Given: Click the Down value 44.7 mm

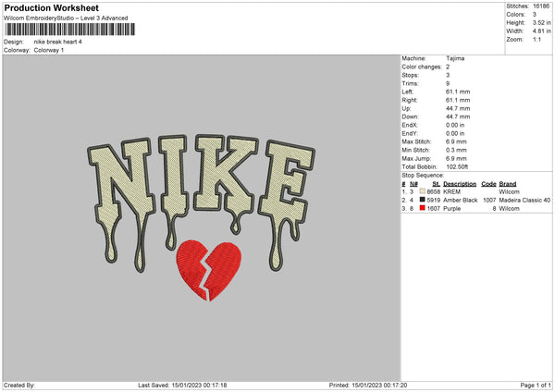Looking at the screenshot, I should (458, 116).
